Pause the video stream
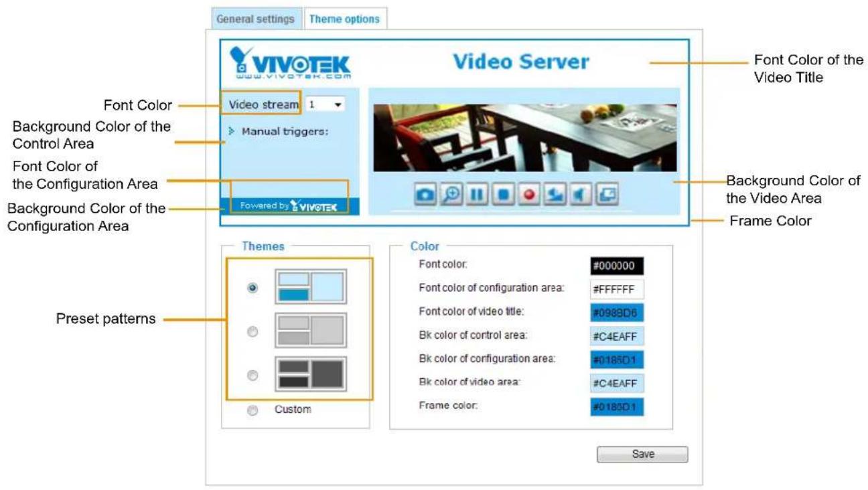Image resolution: width=868 pixels, height=490 pixels. 477,195
